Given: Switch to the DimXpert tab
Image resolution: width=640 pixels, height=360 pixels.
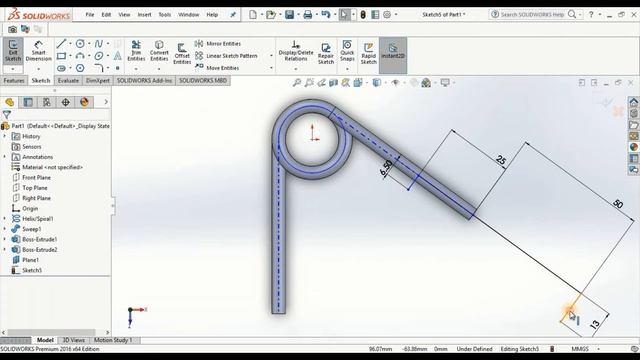Looking at the screenshot, I should [x=98, y=80].
